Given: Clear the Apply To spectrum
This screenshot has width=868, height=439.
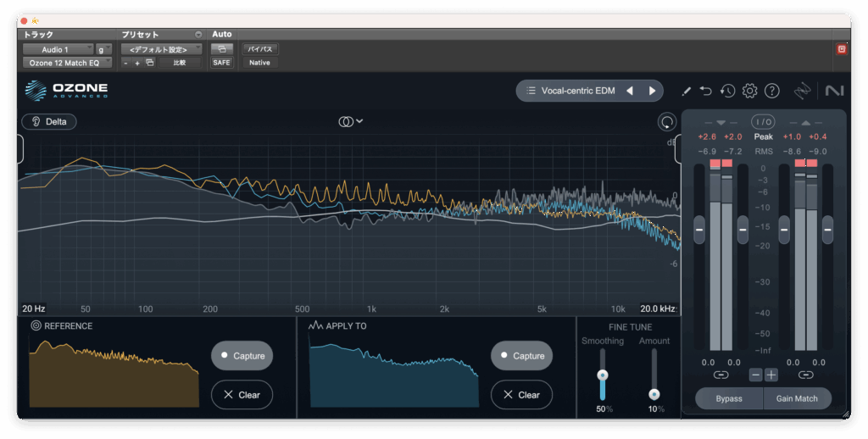Looking at the screenshot, I should 521,395.
